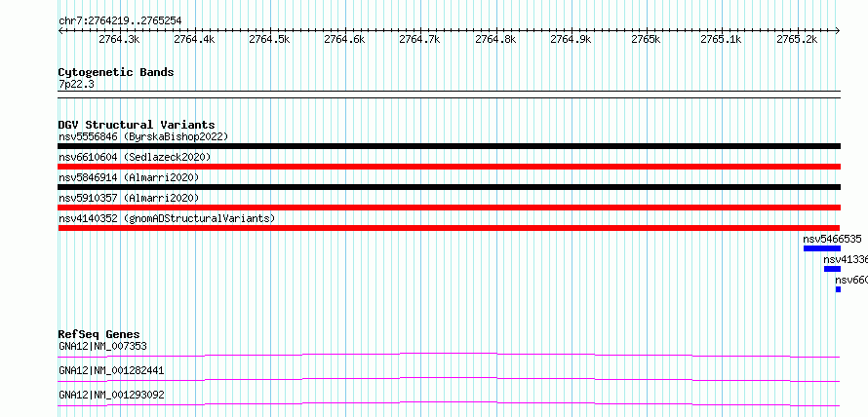The width and height of the screenshot is (868, 417).
Task: Open variant nsv5846914 (Almarri2020) label
Action: pyautogui.click(x=129, y=177)
